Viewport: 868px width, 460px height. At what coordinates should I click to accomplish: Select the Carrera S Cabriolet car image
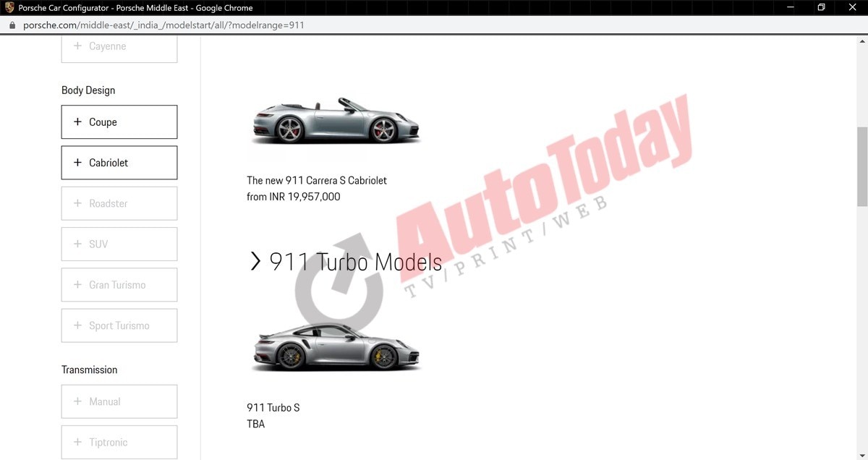point(336,122)
